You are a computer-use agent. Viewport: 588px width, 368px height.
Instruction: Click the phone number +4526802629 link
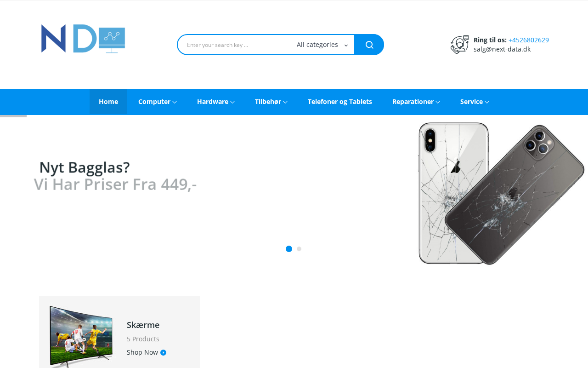(x=529, y=40)
